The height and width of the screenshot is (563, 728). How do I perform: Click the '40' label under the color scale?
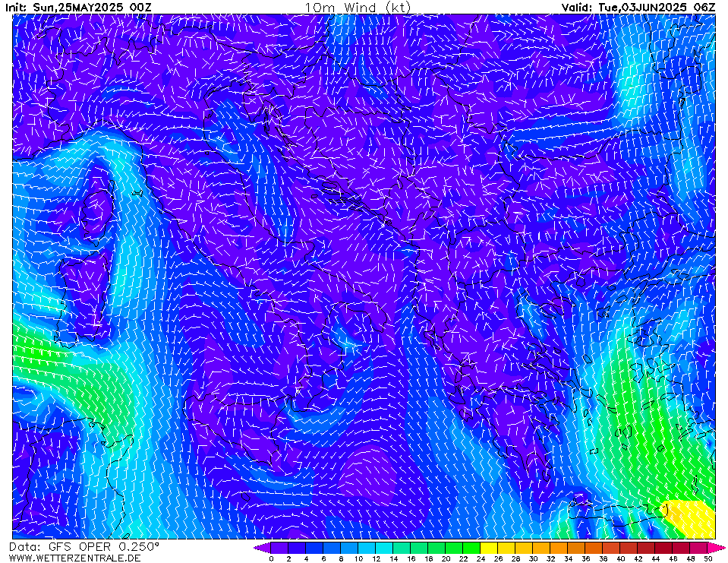[x=621, y=558]
